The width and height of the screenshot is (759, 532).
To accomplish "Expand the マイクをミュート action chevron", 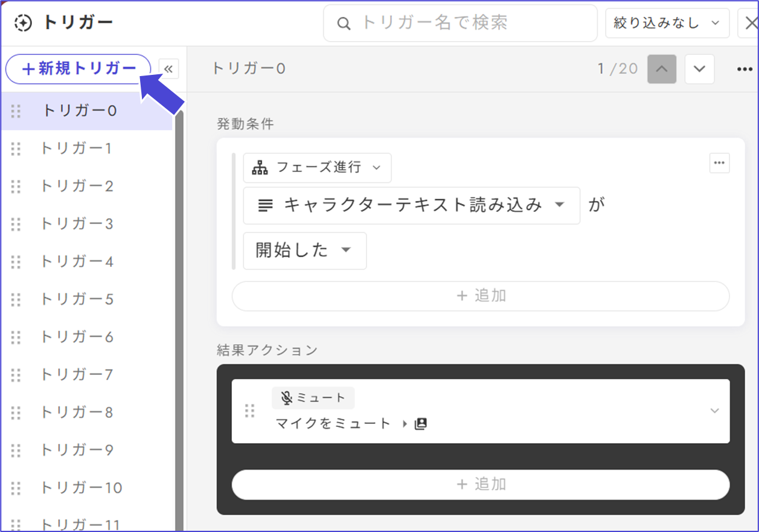I will pos(714,411).
